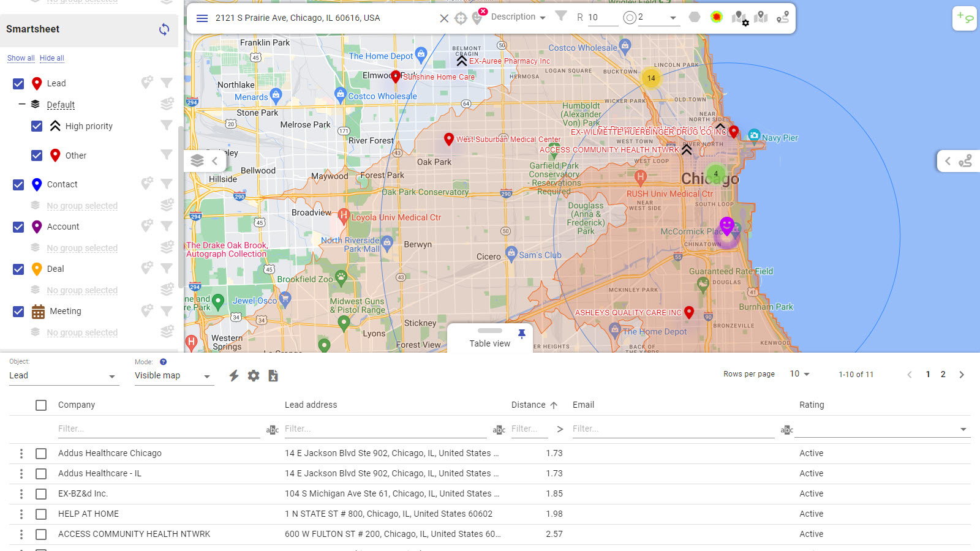Uncheck the Lead layer checkbox
980x551 pixels.
point(18,83)
